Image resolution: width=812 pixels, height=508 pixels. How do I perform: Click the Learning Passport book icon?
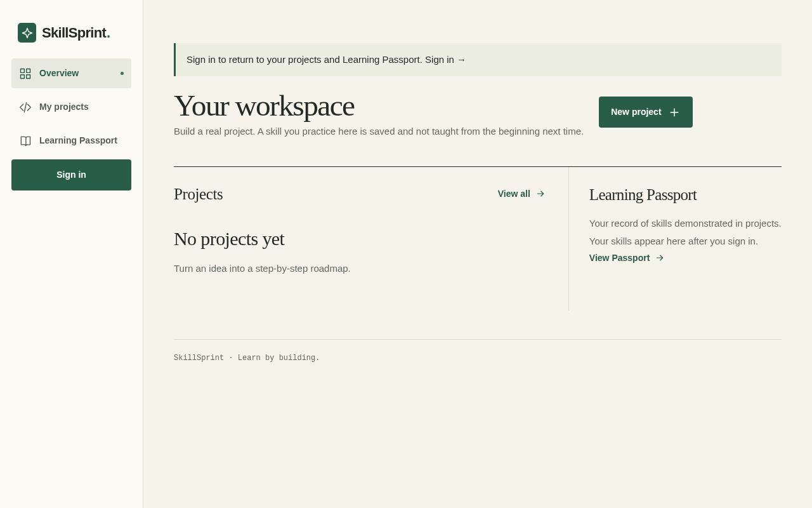coord(25,141)
